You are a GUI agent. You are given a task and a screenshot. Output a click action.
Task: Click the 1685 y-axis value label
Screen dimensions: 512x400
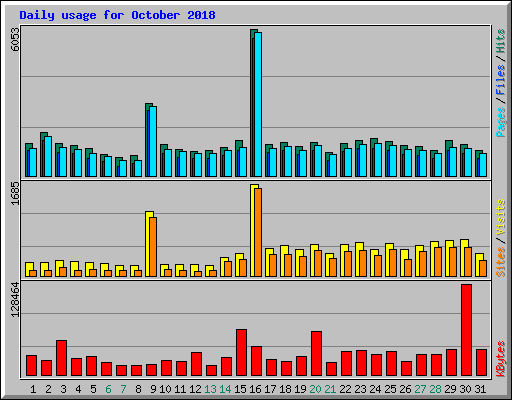click(15, 193)
